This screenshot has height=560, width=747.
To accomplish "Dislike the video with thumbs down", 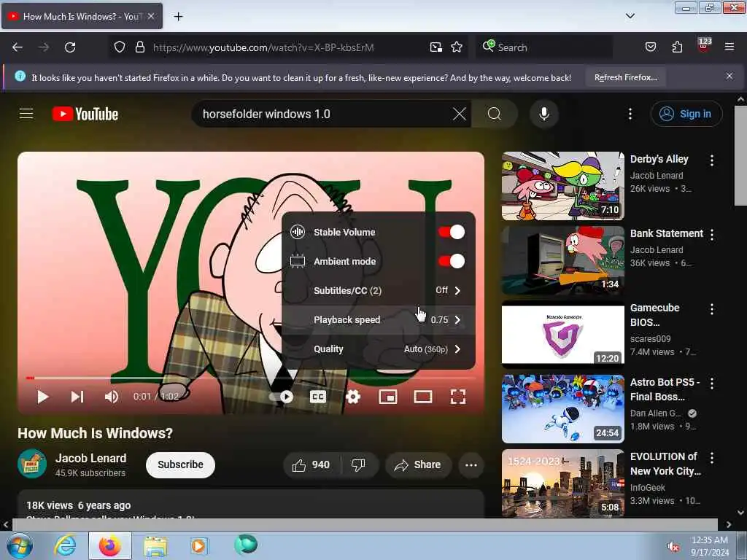I will tap(358, 464).
